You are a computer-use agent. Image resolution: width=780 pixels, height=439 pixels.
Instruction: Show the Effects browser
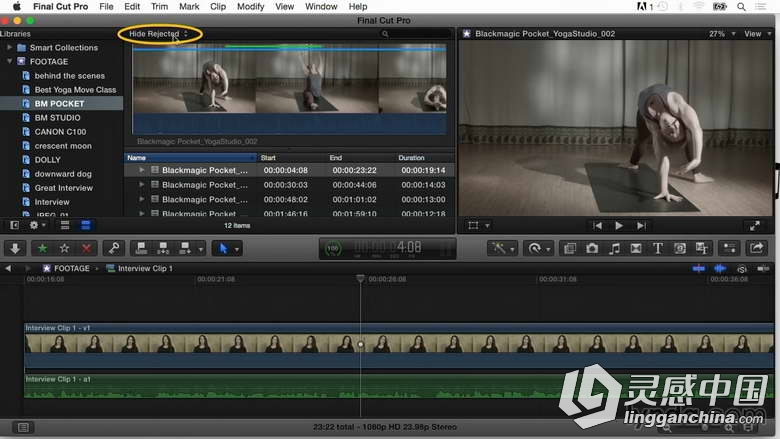pos(570,248)
